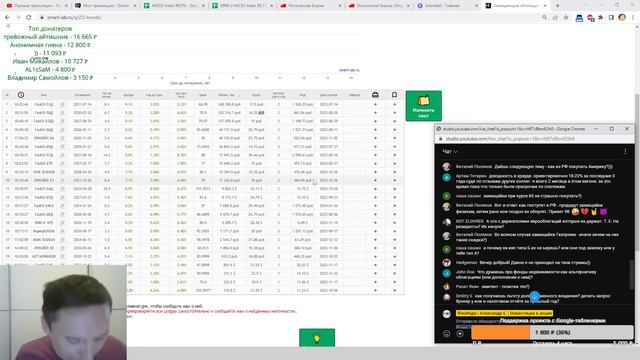Open the Extensions puzzle icon
Viewport: 640px width, 360px height.
(600, 18)
